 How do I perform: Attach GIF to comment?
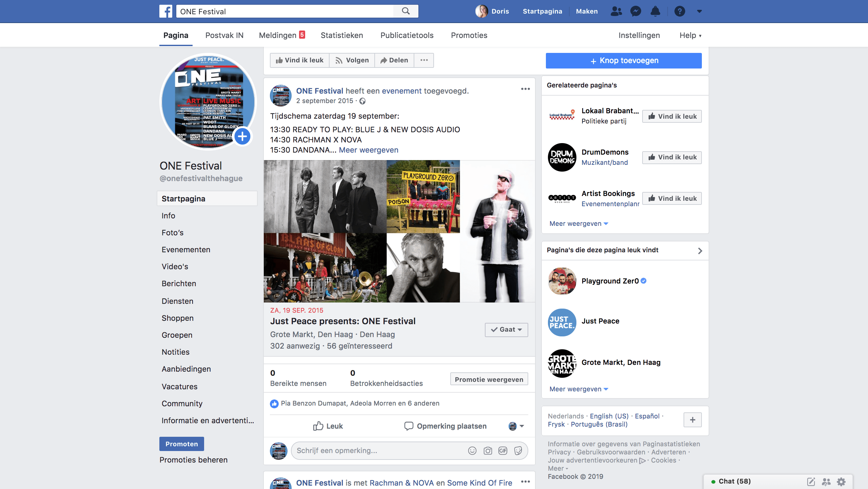pos(503,451)
